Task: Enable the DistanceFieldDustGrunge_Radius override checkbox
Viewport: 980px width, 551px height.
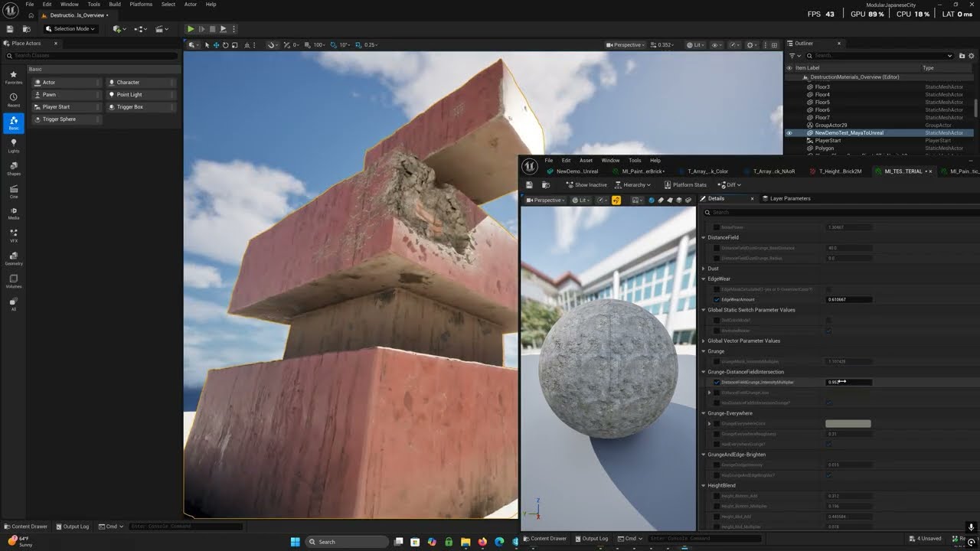Action: coord(717,258)
